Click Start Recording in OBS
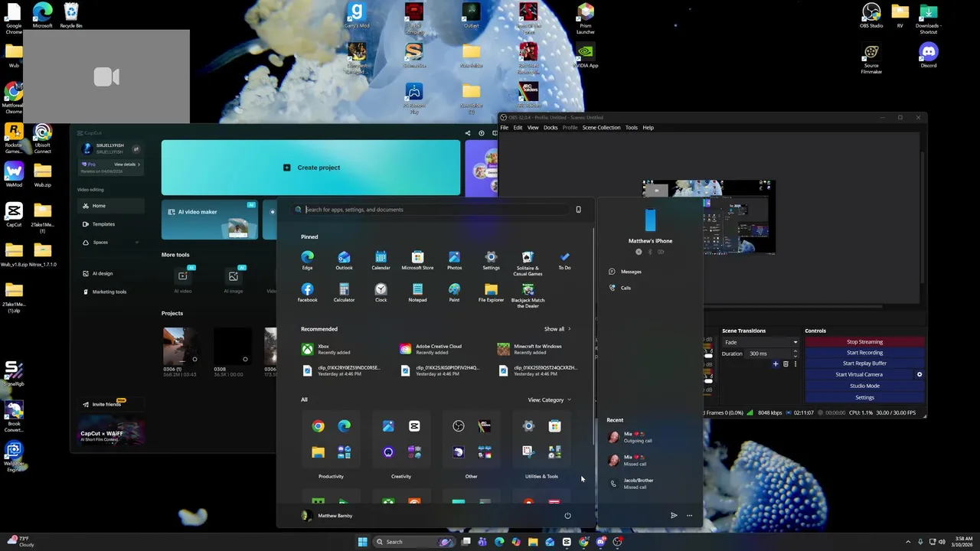980x551 pixels. [x=864, y=353]
